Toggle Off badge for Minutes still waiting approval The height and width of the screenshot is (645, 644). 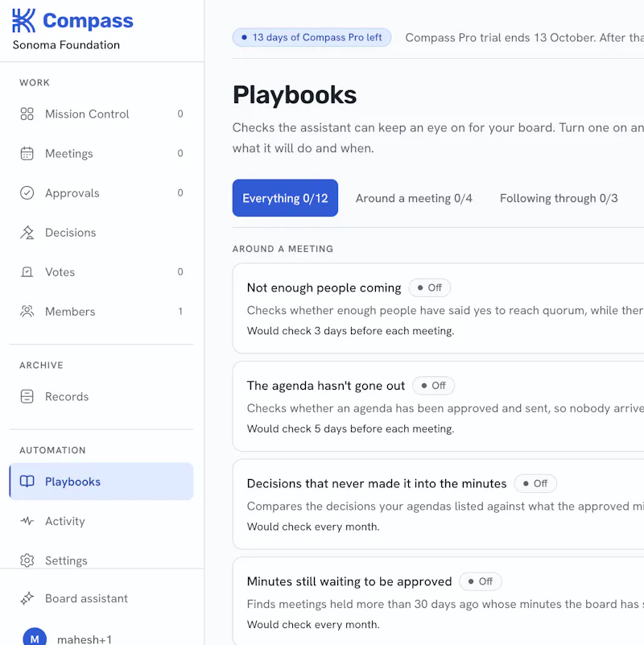coord(481,581)
